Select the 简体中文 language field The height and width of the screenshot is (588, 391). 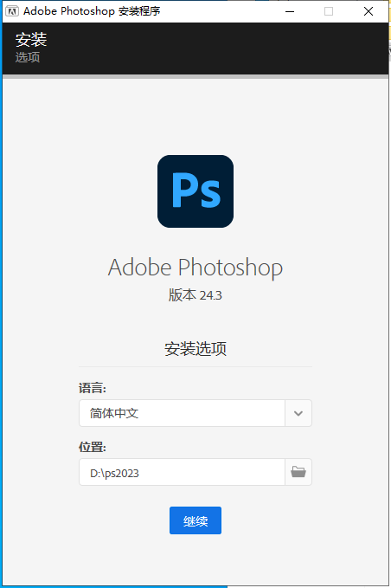pos(182,413)
